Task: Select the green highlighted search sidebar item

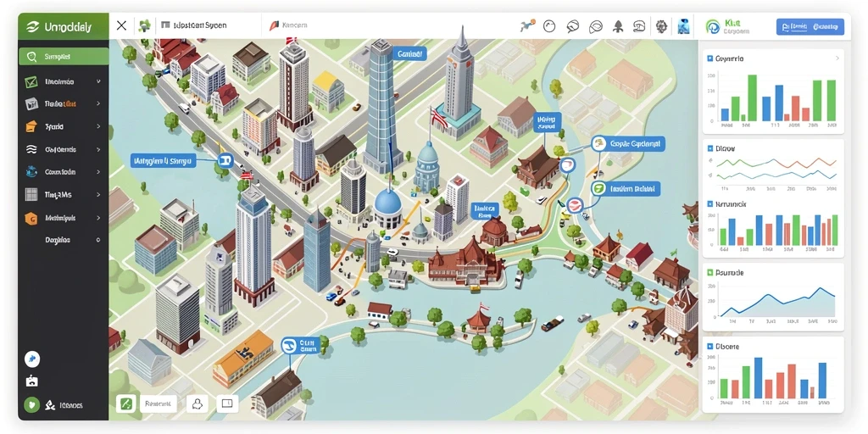Action: tap(64, 57)
